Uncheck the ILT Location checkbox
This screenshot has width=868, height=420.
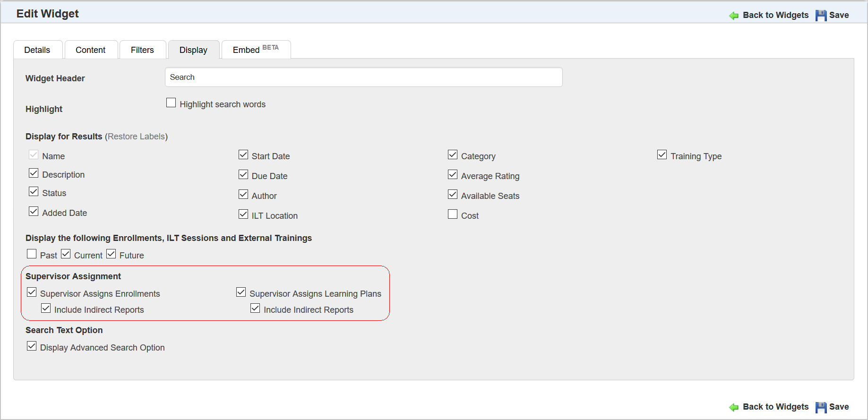pyautogui.click(x=243, y=214)
